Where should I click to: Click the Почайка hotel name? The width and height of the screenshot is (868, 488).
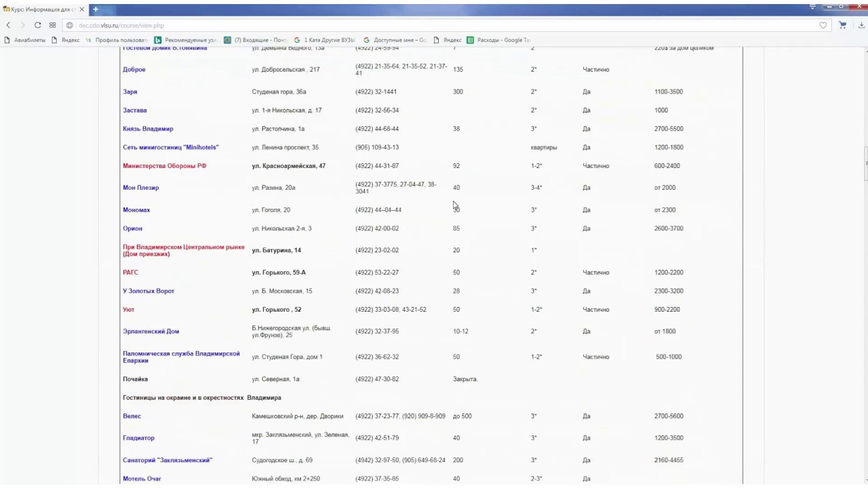coord(135,379)
